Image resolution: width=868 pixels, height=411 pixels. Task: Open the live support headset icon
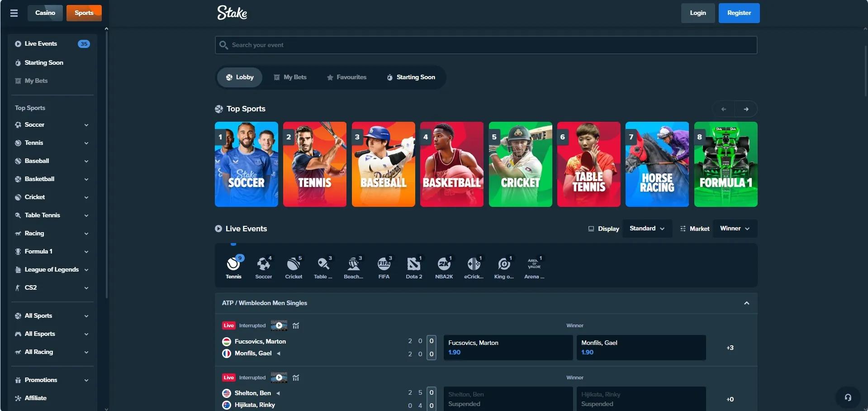(x=848, y=397)
